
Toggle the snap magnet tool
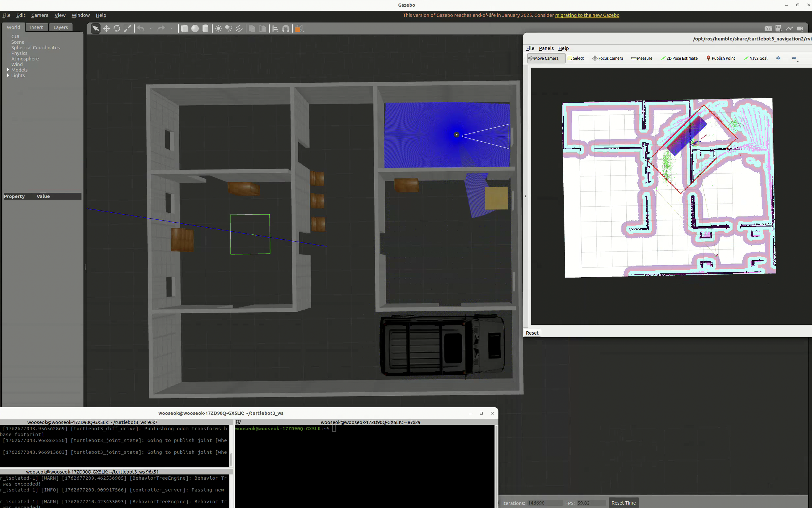coord(286,29)
